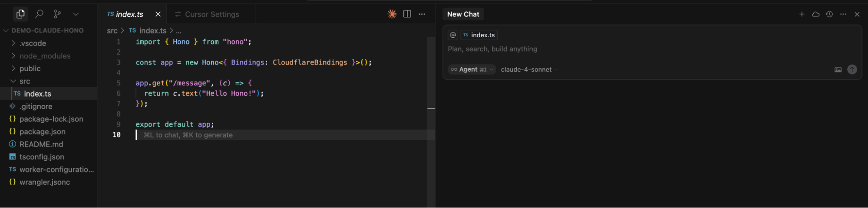Toggle the split editor layout icon

[x=407, y=14]
